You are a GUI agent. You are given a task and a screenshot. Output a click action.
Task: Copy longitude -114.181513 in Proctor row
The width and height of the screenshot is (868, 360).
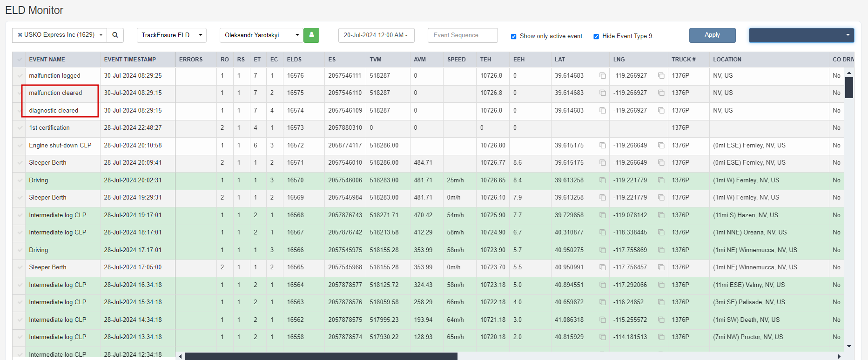pos(661,337)
